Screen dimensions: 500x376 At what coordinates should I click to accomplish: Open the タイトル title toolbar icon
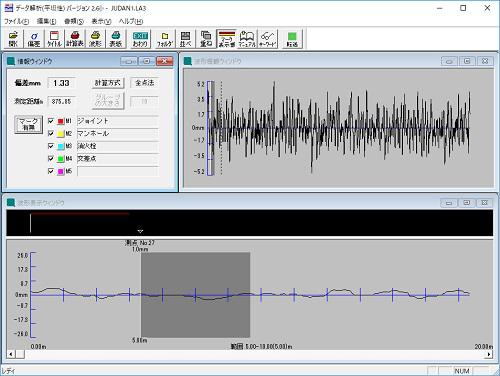tap(54, 39)
